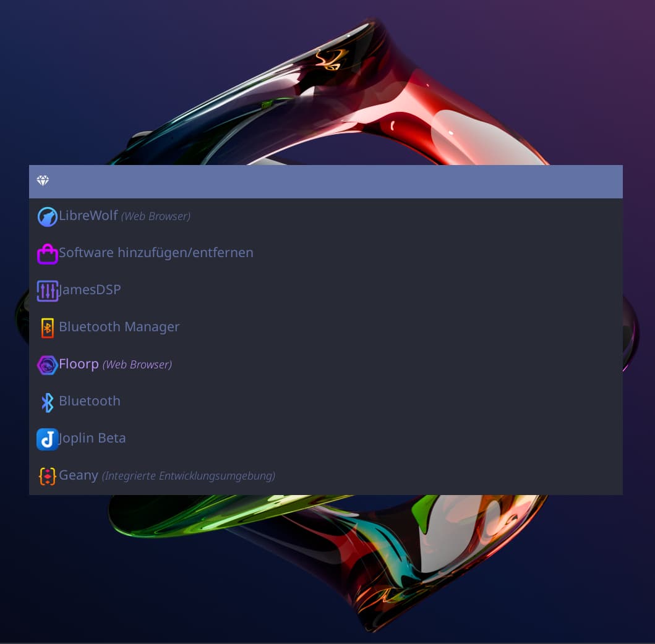Click the Bluetooth Manager orange icon

47,328
